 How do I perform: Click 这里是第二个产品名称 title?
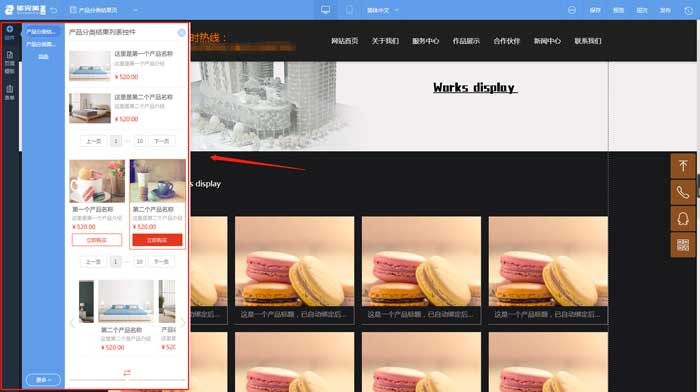pyautogui.click(x=143, y=97)
